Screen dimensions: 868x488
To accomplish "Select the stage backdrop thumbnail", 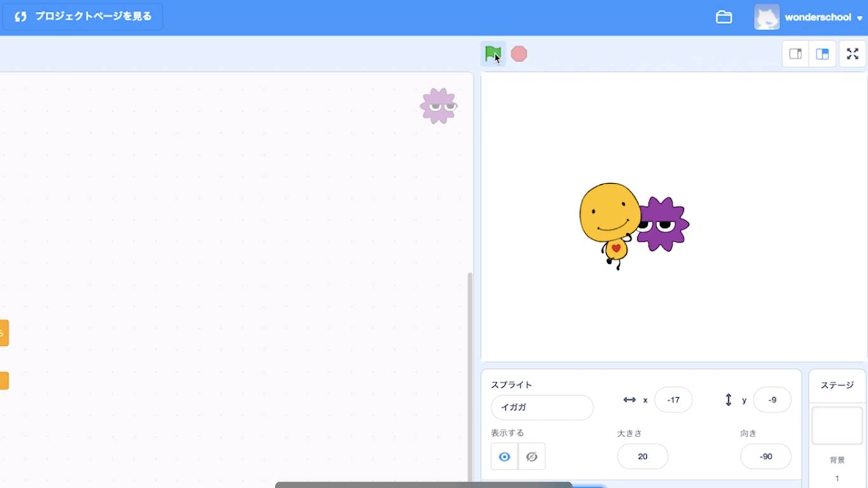I will click(837, 426).
